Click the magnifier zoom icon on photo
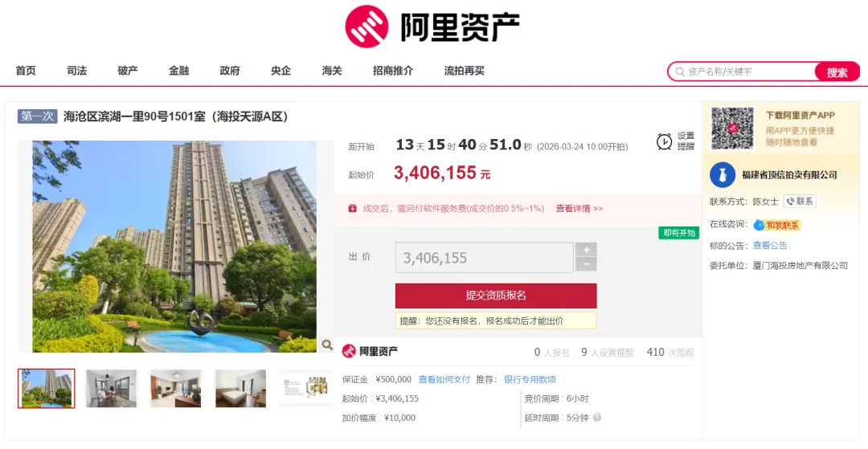Viewport: 868px width, 449px height. (x=327, y=345)
